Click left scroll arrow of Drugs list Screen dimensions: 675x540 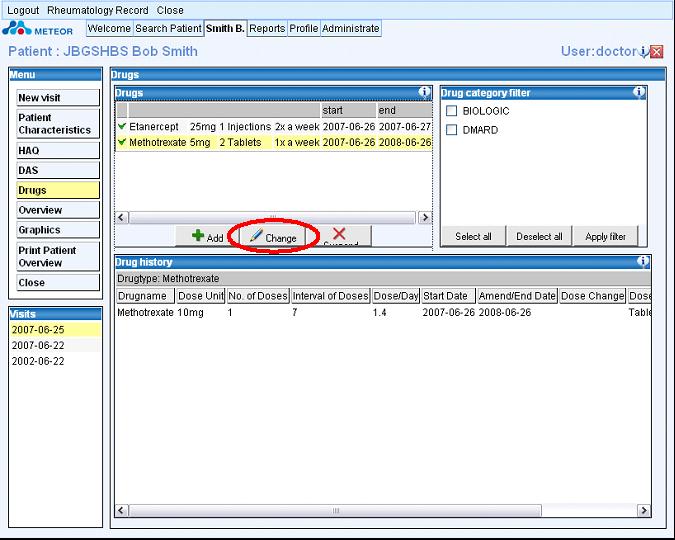121,217
